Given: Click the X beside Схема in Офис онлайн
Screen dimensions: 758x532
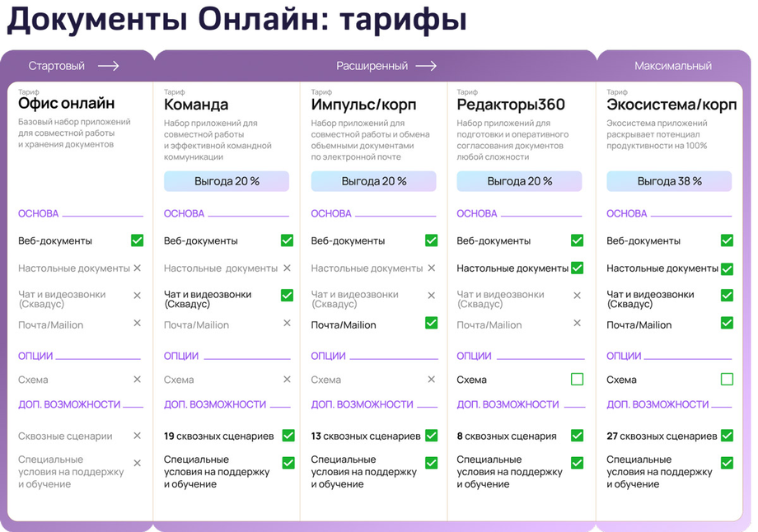Looking at the screenshot, I should pyautogui.click(x=138, y=380).
